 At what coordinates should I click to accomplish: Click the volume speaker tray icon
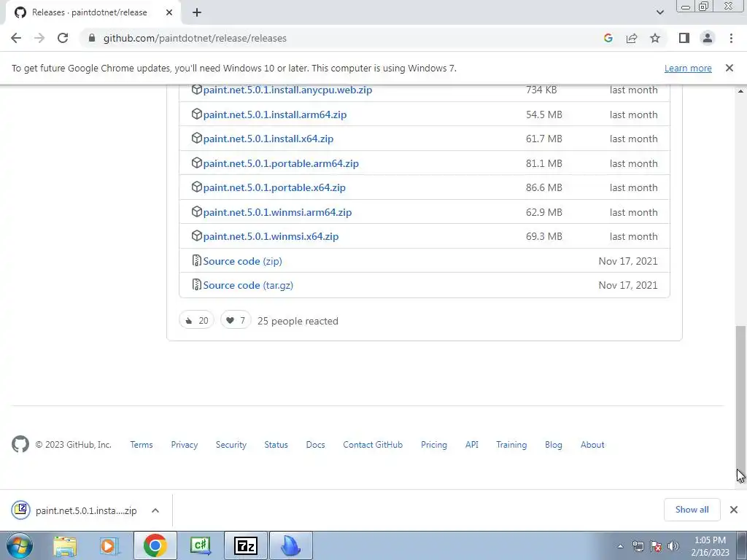coord(673,546)
